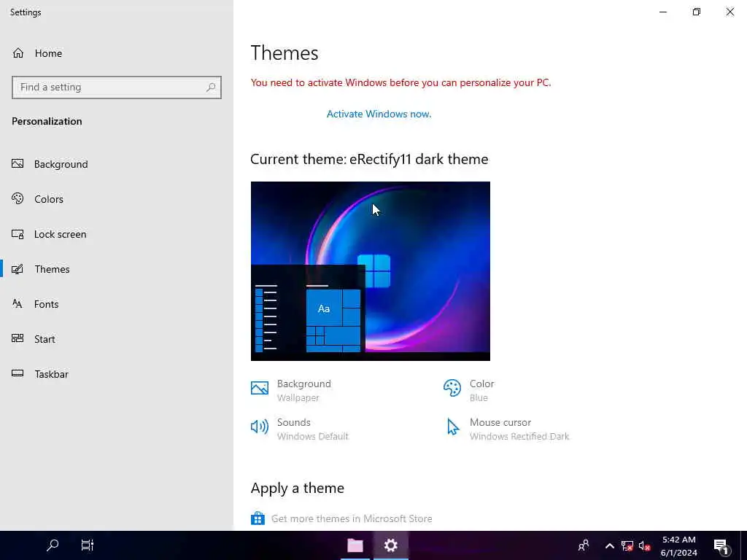Viewport: 747px width, 560px height.
Task: Click the red activate Windows warning text
Action: click(400, 82)
